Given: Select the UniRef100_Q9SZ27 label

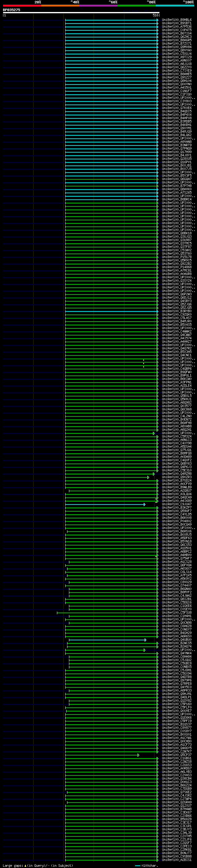Looking at the screenshot, I should point(177,78).
